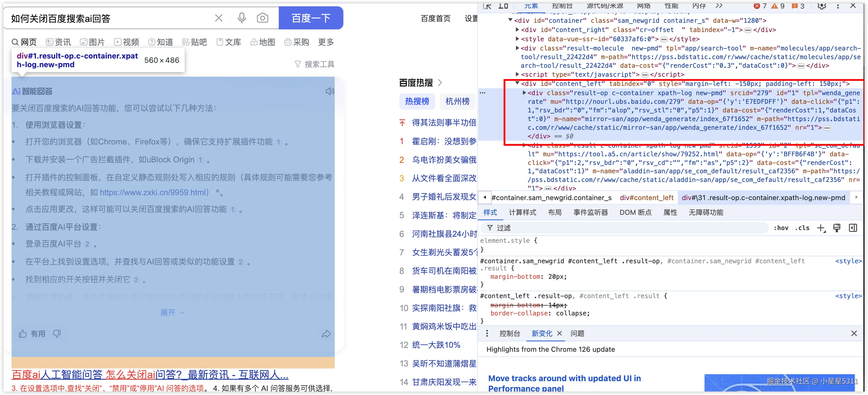
Task: Collapse the div#container node
Action: click(x=510, y=20)
